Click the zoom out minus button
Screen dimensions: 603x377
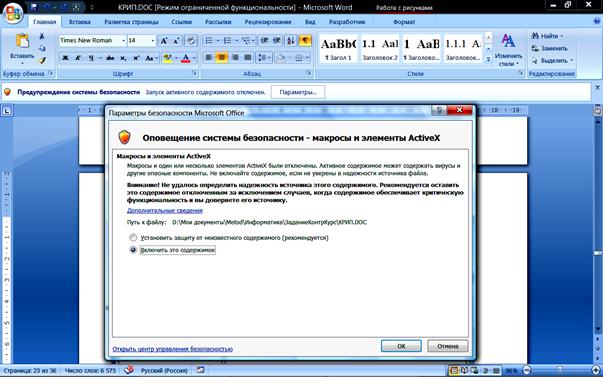(528, 370)
